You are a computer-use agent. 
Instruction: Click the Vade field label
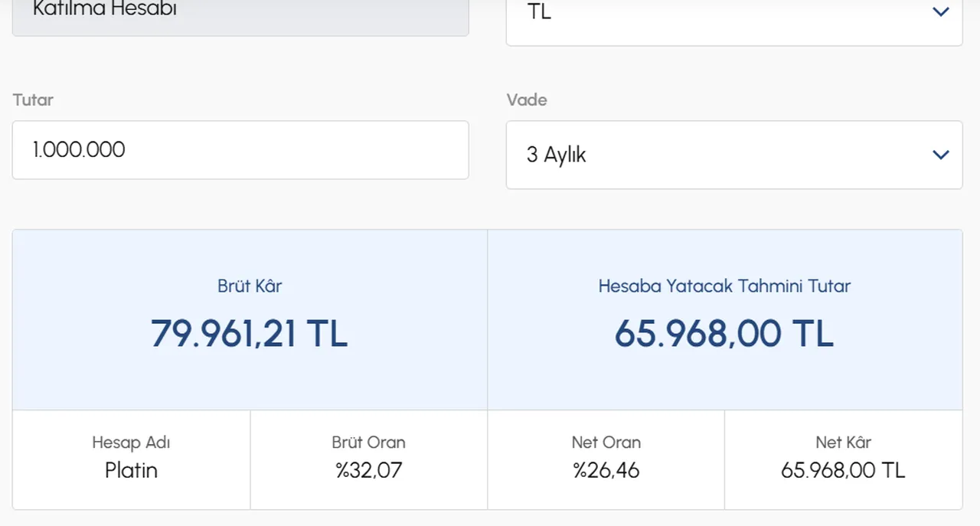coord(527,100)
